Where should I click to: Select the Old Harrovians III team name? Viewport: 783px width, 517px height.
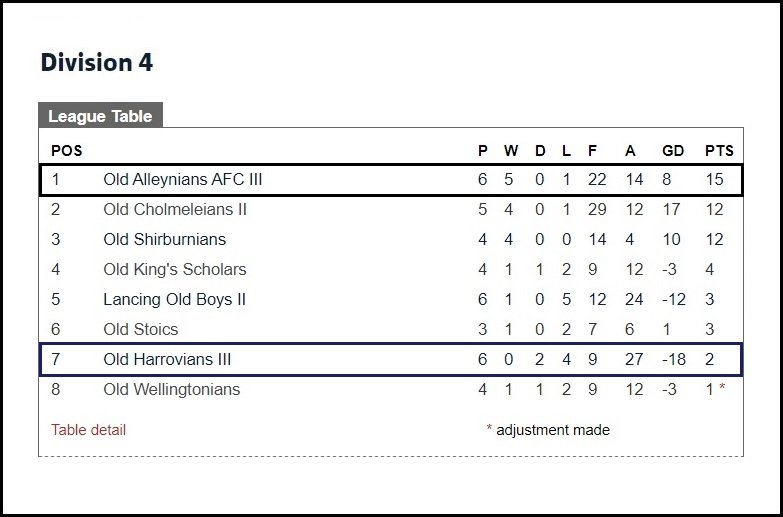point(167,359)
